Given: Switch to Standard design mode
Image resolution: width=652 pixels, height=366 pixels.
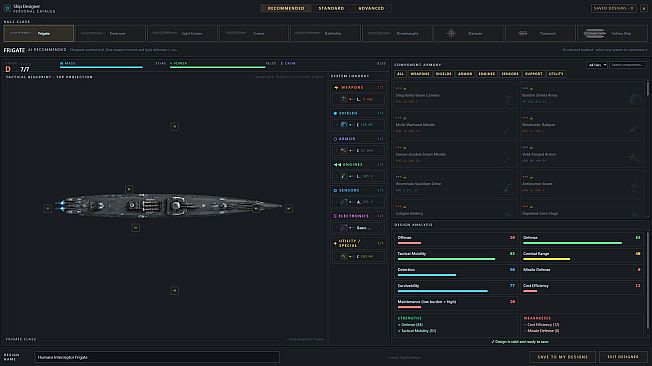Looking at the screenshot, I should tap(331, 8).
